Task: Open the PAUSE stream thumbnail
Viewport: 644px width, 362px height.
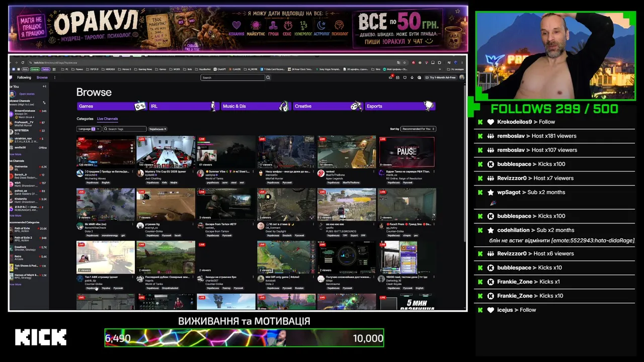Action: click(x=407, y=151)
